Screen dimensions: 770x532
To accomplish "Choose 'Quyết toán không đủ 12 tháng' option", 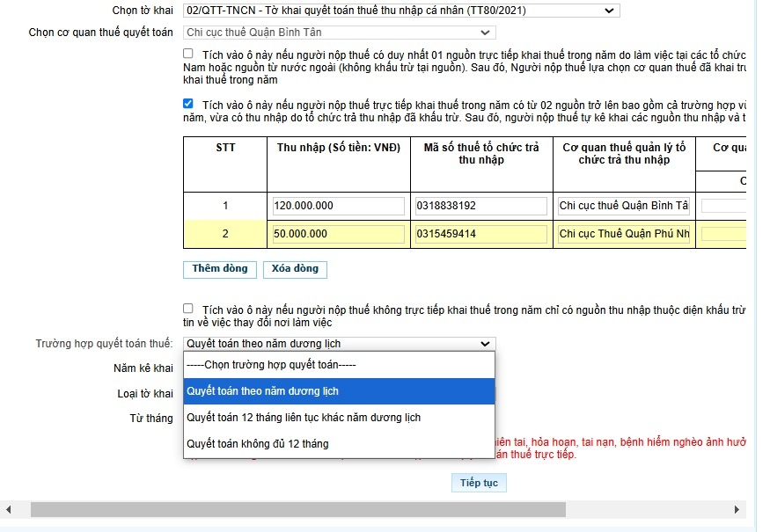I will [x=339, y=444].
